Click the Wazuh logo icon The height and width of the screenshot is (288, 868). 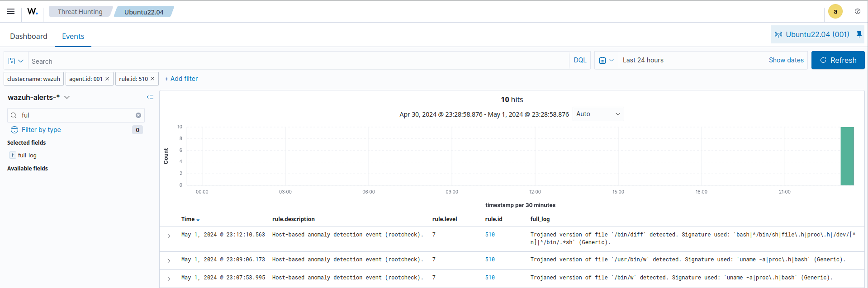pos(33,11)
